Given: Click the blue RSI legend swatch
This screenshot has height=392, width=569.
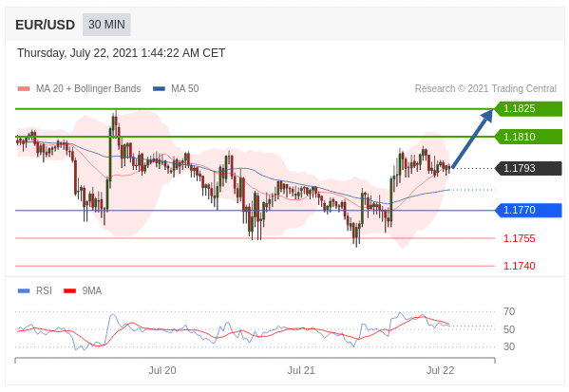Looking at the screenshot, I should pyautogui.click(x=24, y=290).
